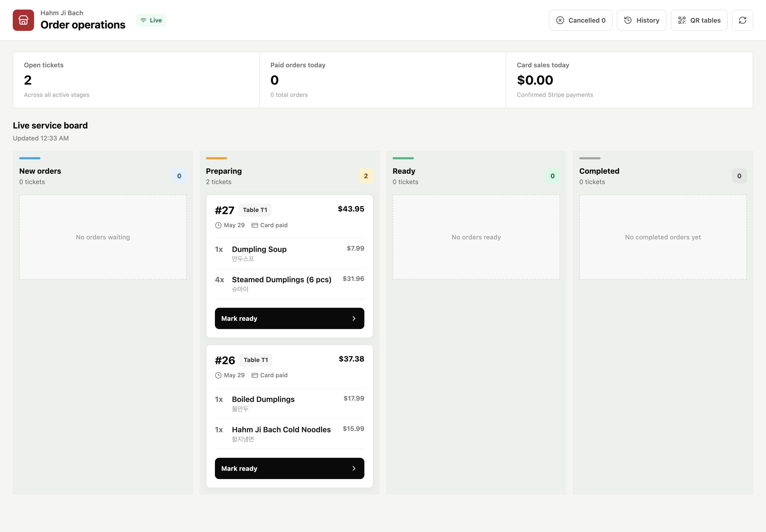Screen dimensions: 766x532
Task: Select the Dumpling Soup line item
Action: tap(289, 253)
